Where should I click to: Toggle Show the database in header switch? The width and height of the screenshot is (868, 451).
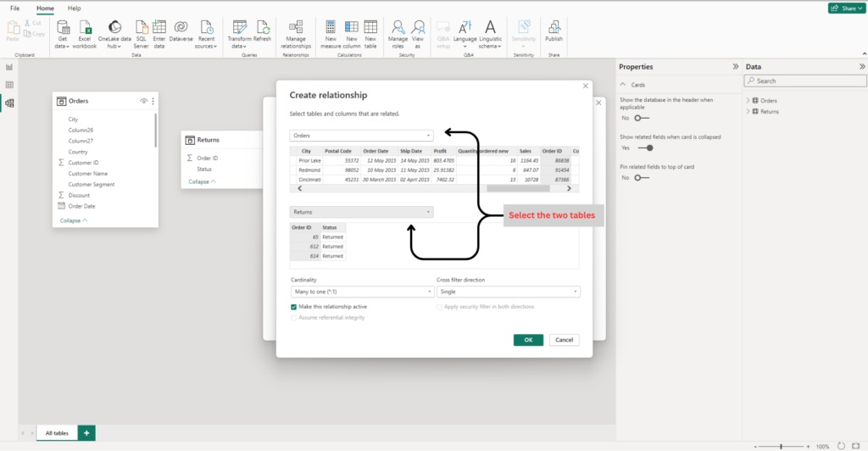point(642,118)
